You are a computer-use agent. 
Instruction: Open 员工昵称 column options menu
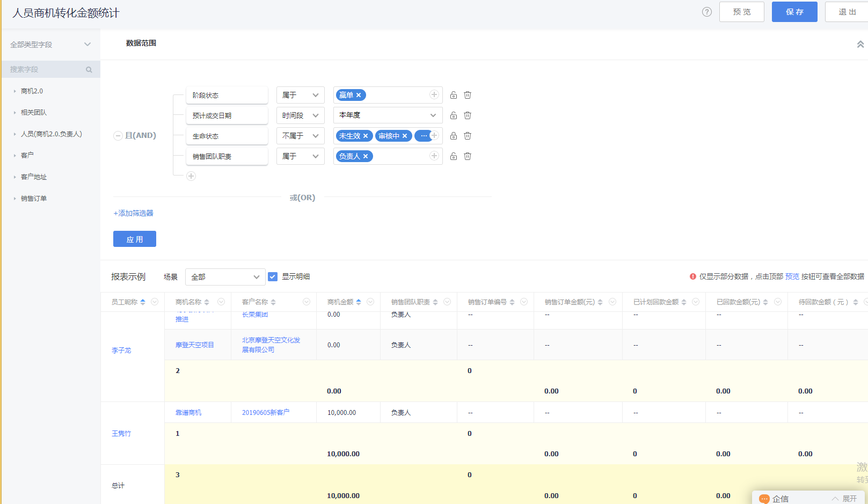pyautogui.click(x=155, y=302)
